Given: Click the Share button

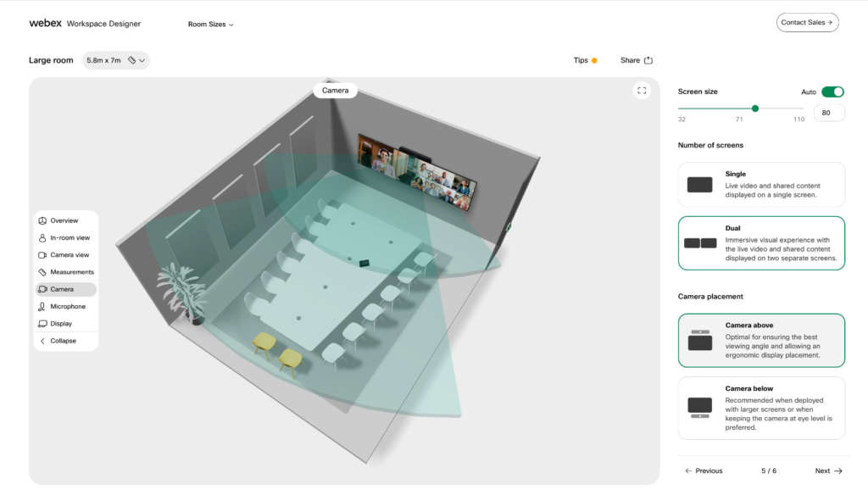Looking at the screenshot, I should [x=636, y=60].
